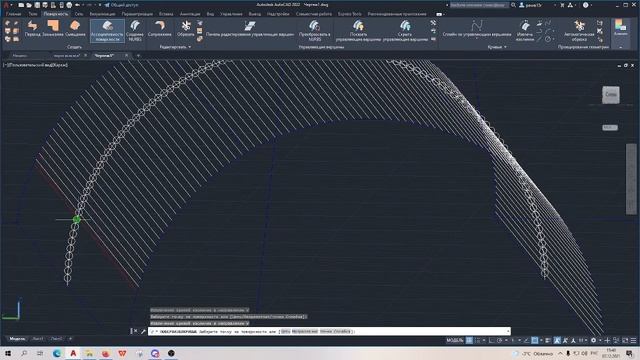Viewport: 640px width, 360px height.
Task: Add a new drawing tab with plus
Action: click(138, 56)
